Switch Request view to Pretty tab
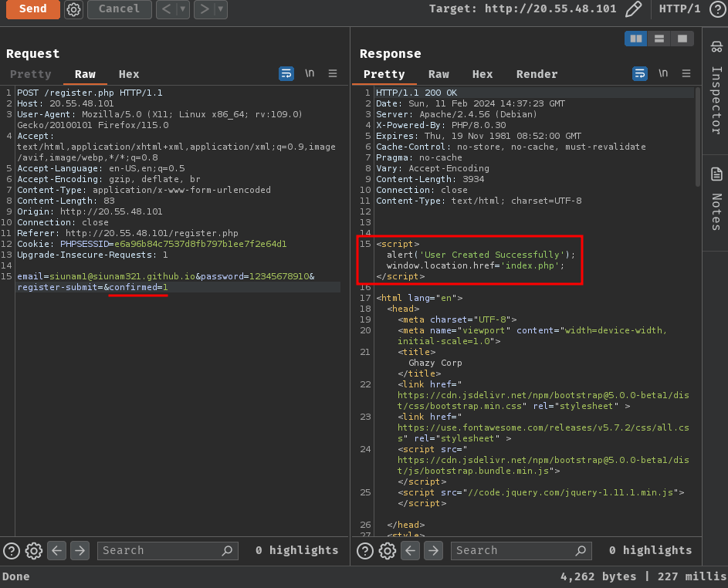 pos(31,74)
